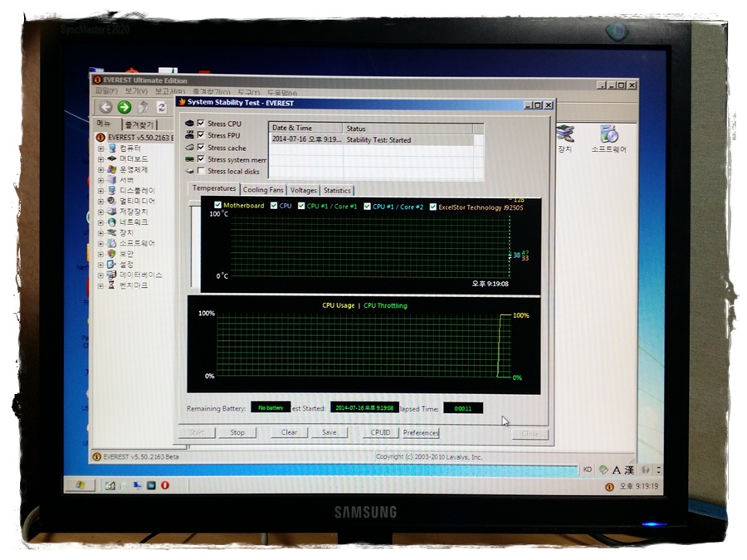Expand the 소프트웨어 tree node plus box

(x=100, y=244)
